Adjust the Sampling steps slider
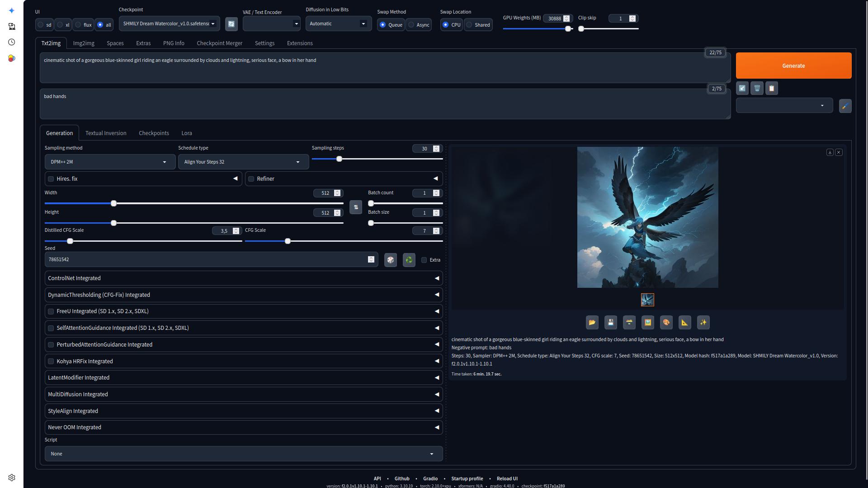This screenshot has width=868, height=488. tap(377, 159)
